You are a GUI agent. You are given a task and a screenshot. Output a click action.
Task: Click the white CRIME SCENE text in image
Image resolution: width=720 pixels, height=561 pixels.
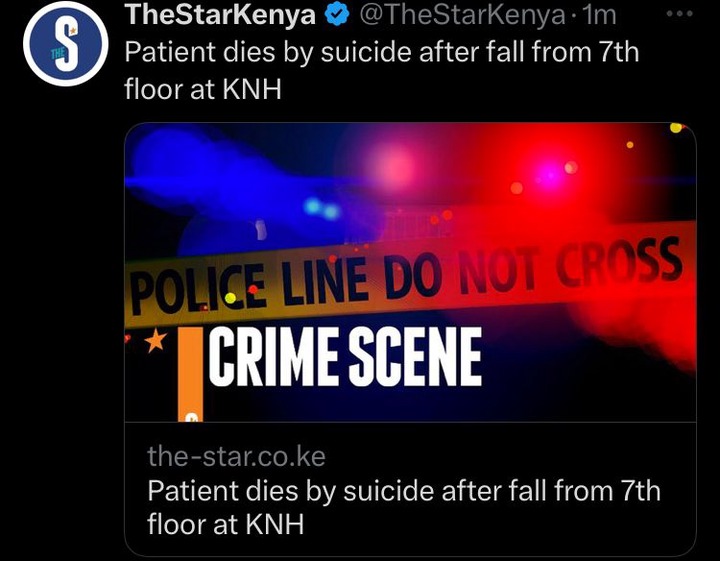345,357
